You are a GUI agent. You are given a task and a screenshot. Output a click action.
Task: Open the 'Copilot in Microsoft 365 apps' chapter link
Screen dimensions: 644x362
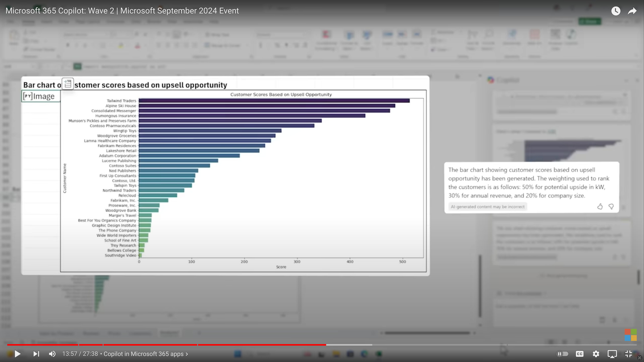point(143,354)
